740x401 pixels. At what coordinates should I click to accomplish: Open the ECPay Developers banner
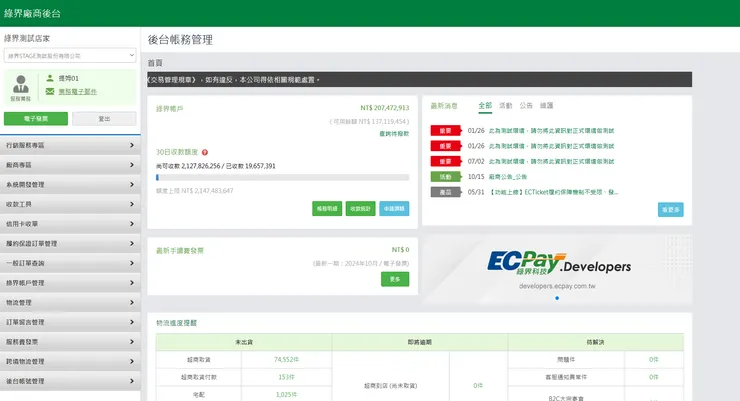pyautogui.click(x=557, y=270)
